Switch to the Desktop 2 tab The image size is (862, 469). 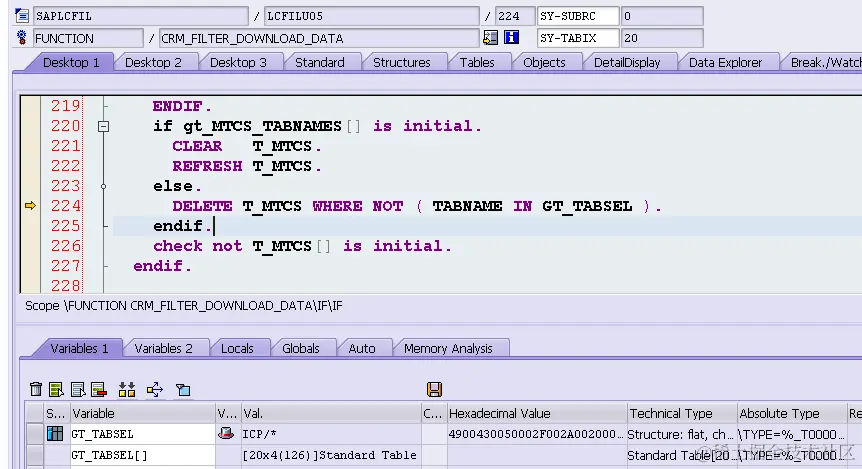pos(153,63)
